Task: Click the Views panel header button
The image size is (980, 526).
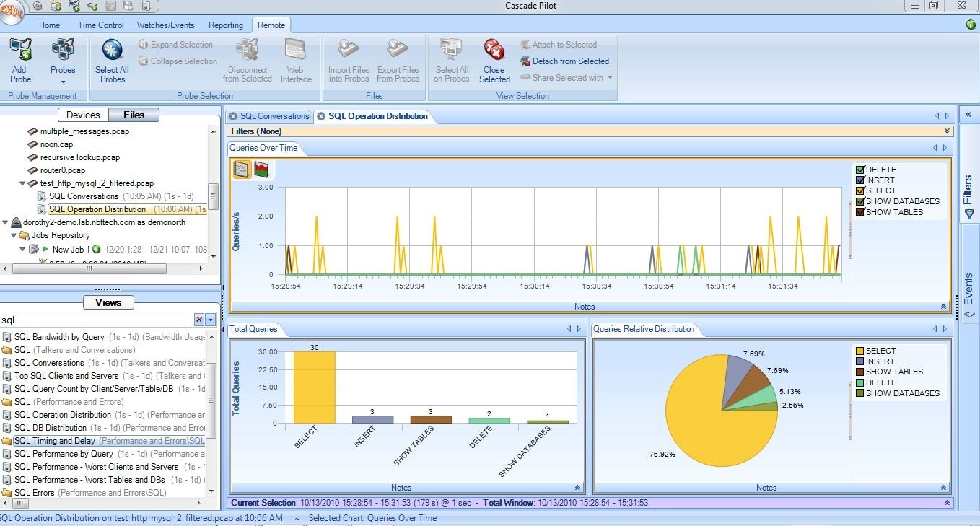Action: pos(108,302)
